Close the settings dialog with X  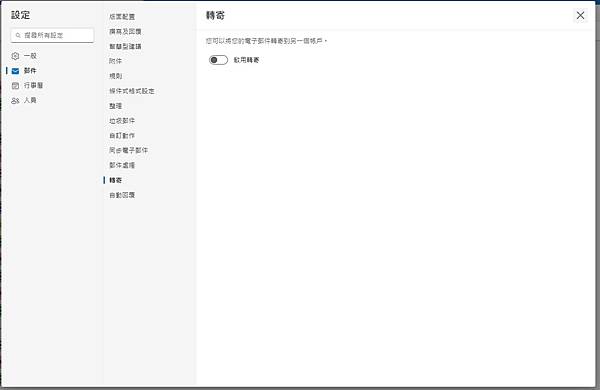580,15
